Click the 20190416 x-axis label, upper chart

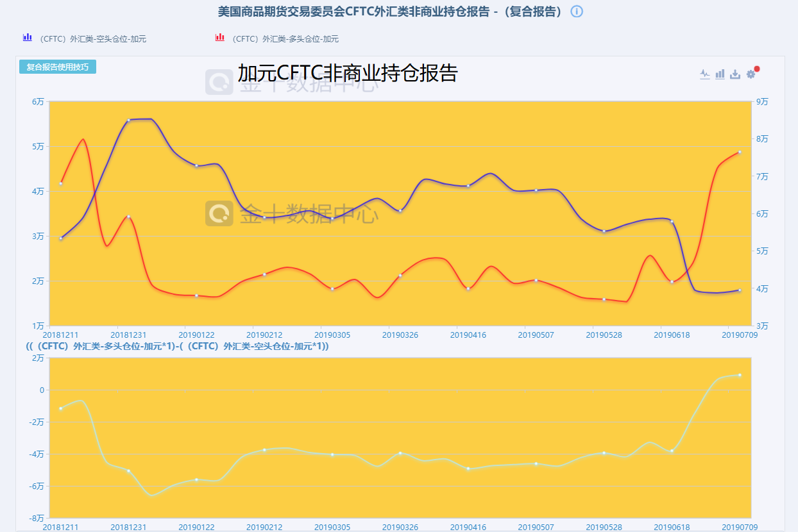click(x=468, y=335)
